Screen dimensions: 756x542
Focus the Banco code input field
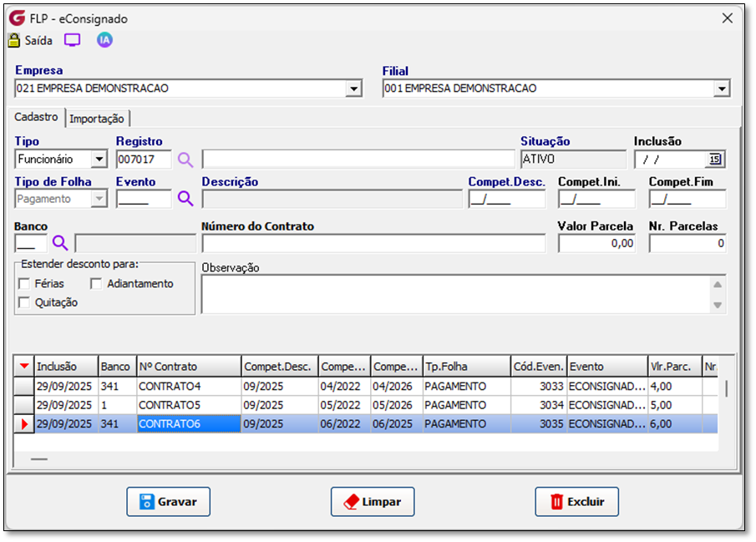coord(31,243)
